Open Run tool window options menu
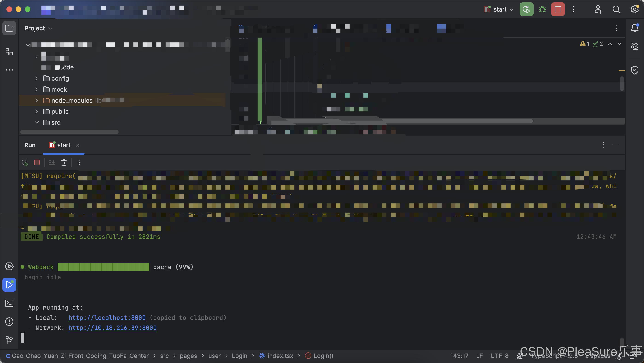The width and height of the screenshot is (644, 363). (x=604, y=145)
